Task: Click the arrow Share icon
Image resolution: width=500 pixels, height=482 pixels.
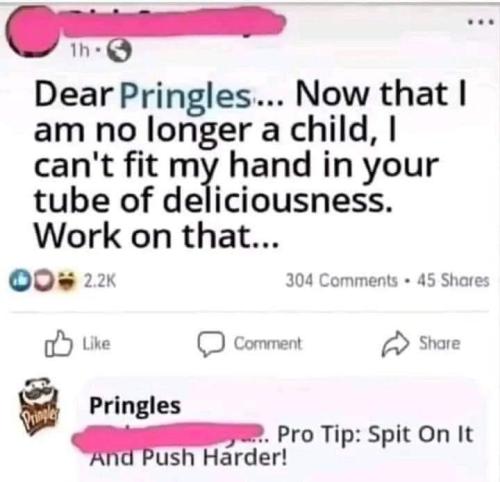Action: click(395, 344)
